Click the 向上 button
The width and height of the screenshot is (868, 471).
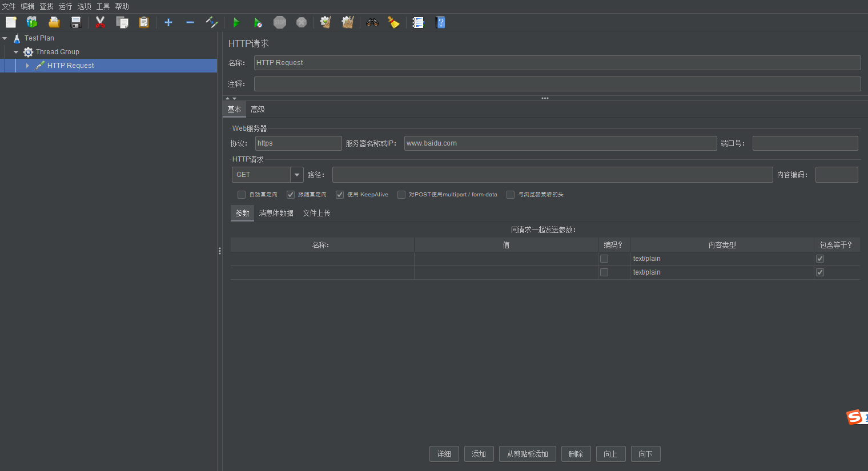click(611, 454)
